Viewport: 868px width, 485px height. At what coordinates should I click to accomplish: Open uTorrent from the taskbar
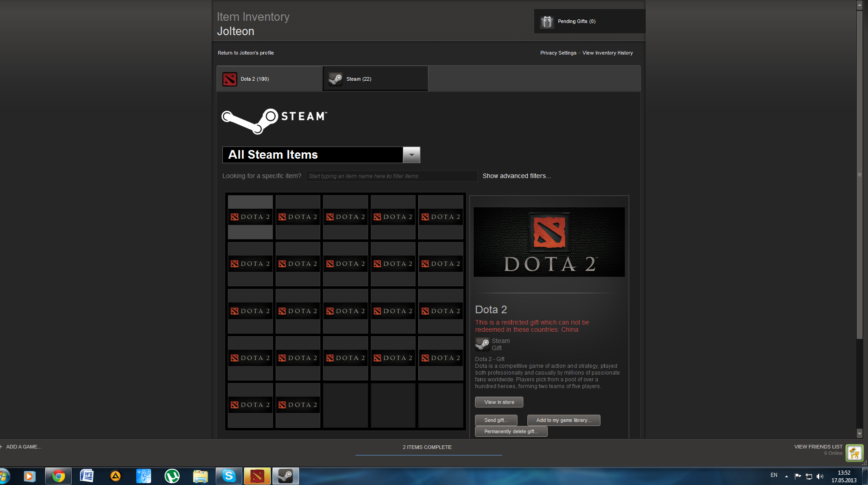(172, 476)
